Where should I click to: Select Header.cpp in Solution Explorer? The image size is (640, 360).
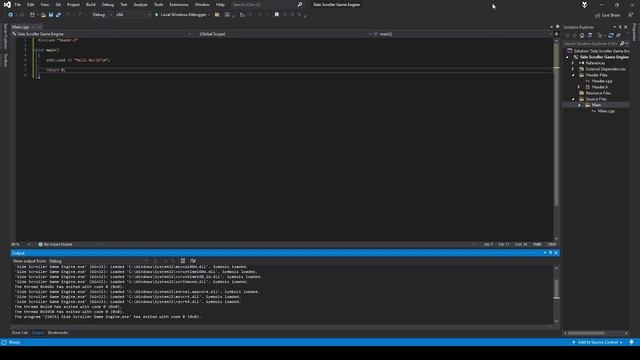click(x=602, y=81)
